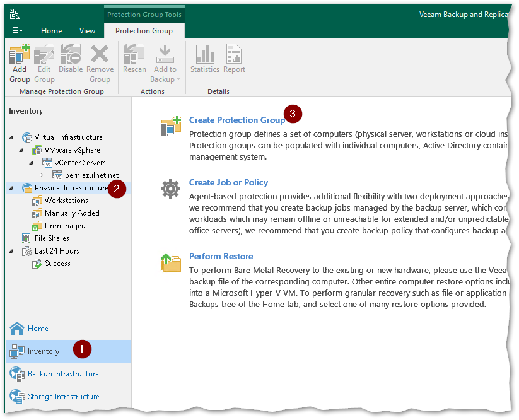Click the Perform Restore folder icon
The image size is (519, 420).
pos(170,262)
